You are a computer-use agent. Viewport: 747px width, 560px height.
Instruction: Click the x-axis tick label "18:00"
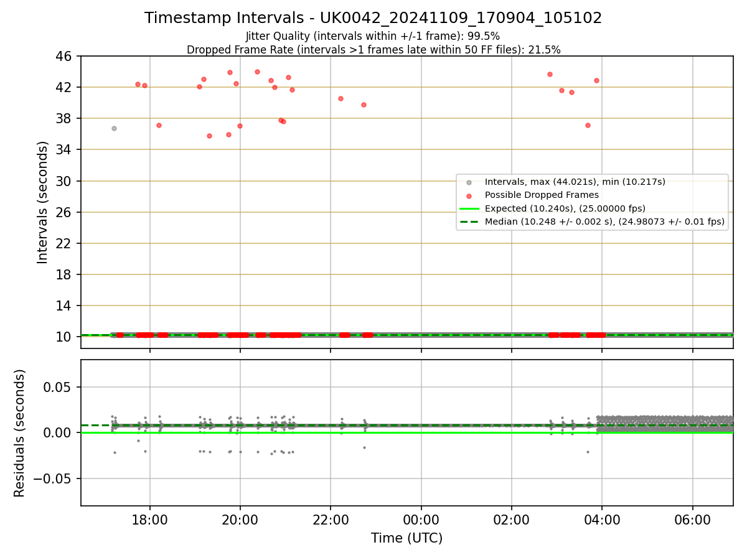pos(149,520)
